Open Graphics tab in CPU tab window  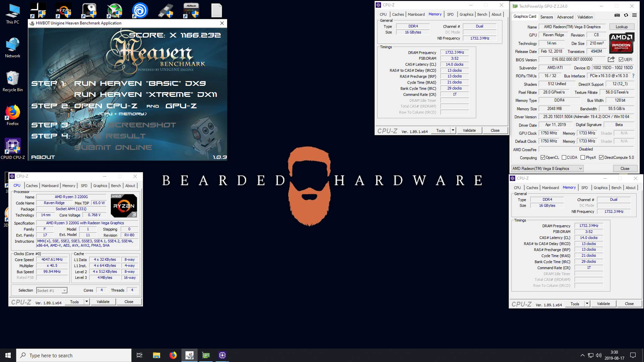pos(100,186)
